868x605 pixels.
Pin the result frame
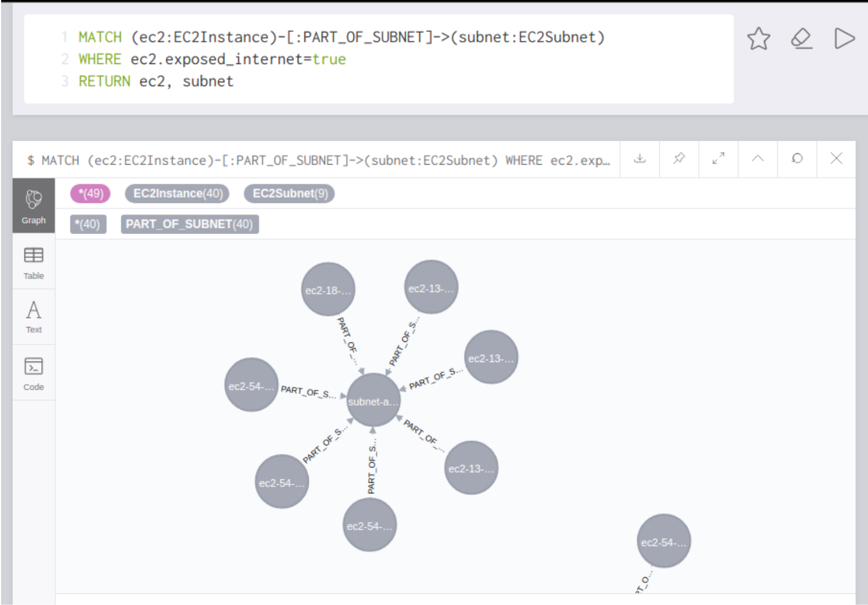tap(679, 158)
